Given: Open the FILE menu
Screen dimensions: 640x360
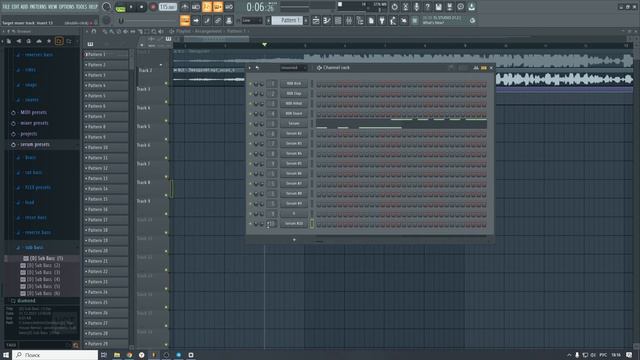Looking at the screenshot, I should click(x=6, y=7).
